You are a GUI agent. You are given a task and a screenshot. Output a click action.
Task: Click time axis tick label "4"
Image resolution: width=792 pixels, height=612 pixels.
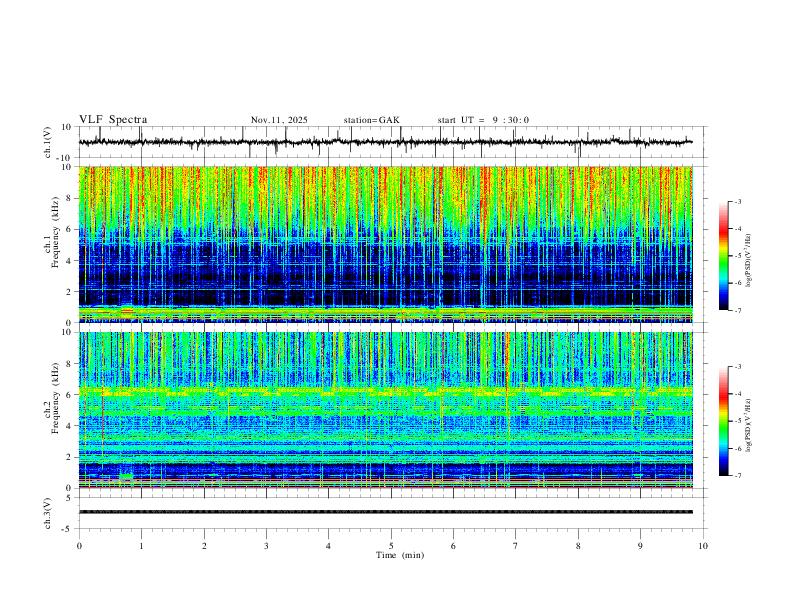(328, 546)
